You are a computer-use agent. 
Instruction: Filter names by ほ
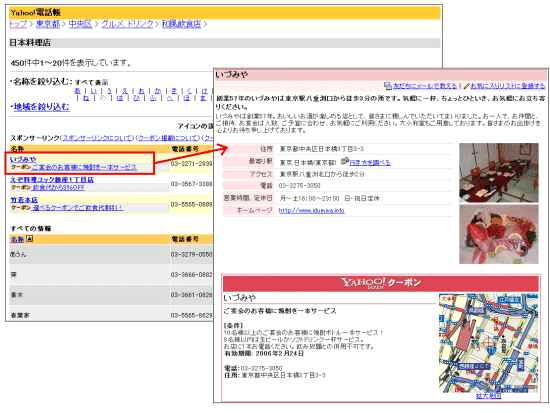pos(187,98)
